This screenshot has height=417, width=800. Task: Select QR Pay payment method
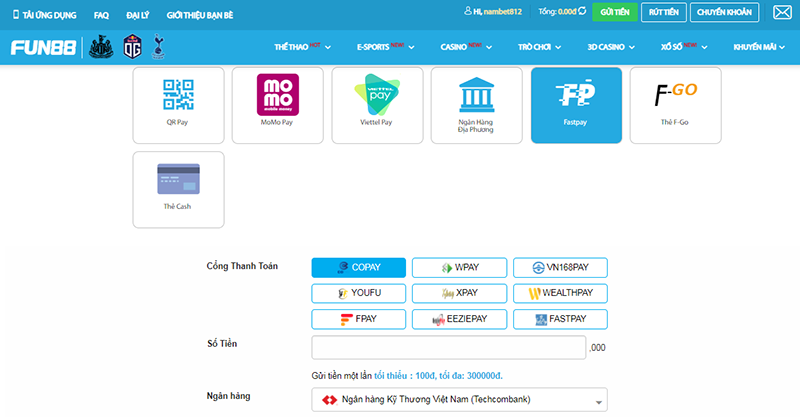pos(178,105)
